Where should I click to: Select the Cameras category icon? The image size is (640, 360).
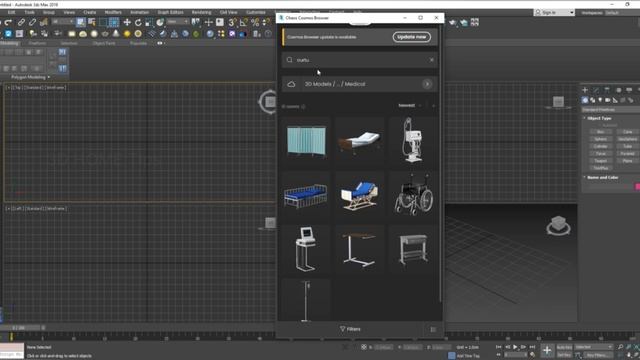click(608, 100)
